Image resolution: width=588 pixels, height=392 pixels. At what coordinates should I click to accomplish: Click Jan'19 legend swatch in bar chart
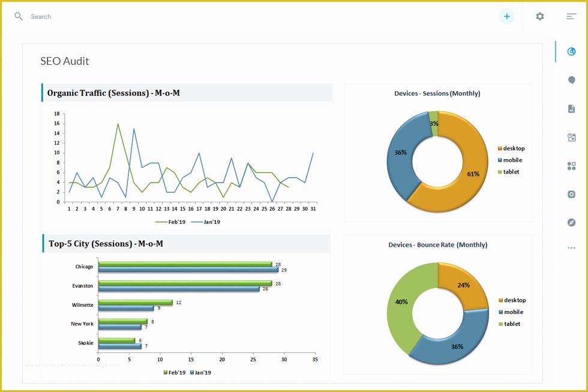pos(192,373)
